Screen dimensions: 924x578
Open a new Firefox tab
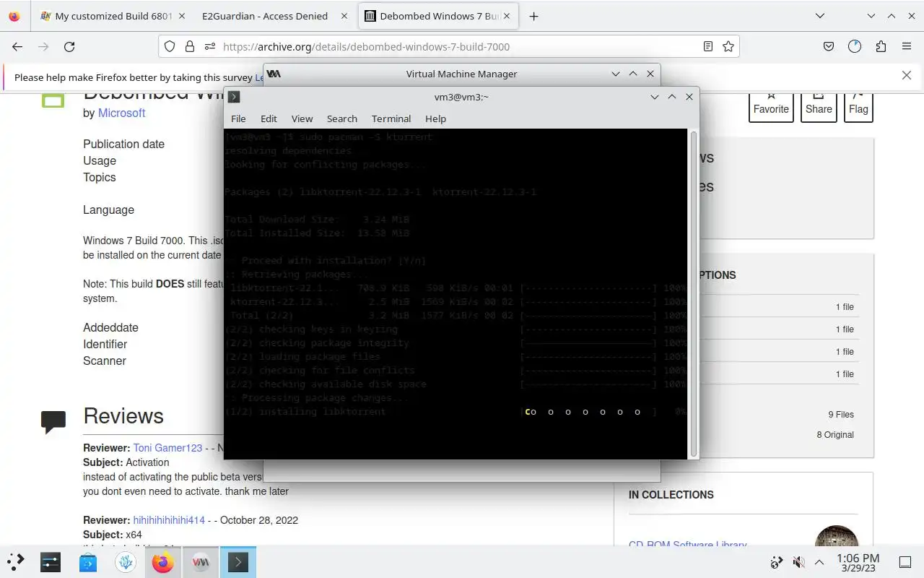533,16
